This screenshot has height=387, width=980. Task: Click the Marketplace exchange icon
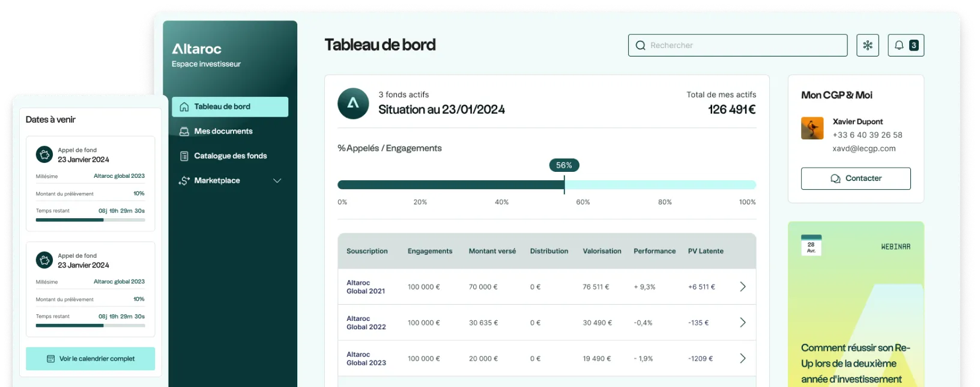point(184,181)
